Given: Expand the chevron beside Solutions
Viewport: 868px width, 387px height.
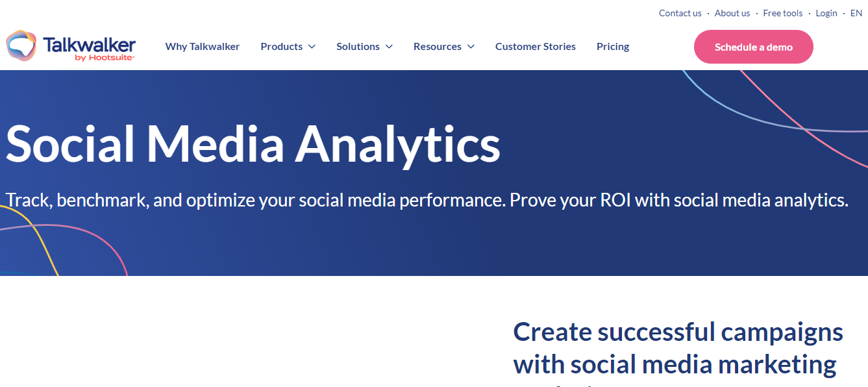Looking at the screenshot, I should (390, 47).
